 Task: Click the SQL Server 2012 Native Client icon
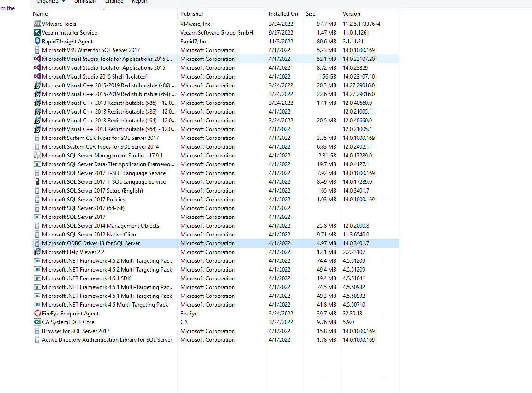(37, 235)
